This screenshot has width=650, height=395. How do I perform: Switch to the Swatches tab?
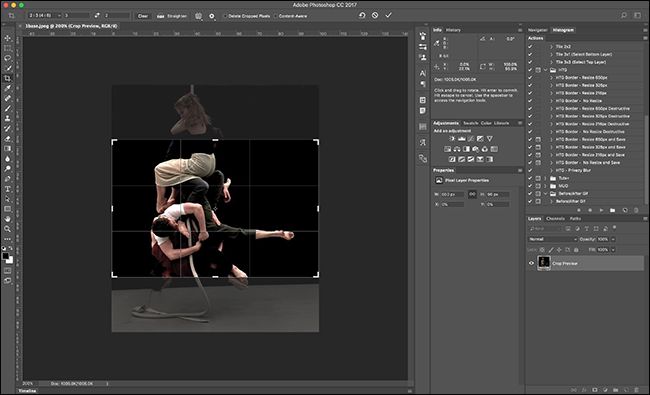(x=471, y=123)
